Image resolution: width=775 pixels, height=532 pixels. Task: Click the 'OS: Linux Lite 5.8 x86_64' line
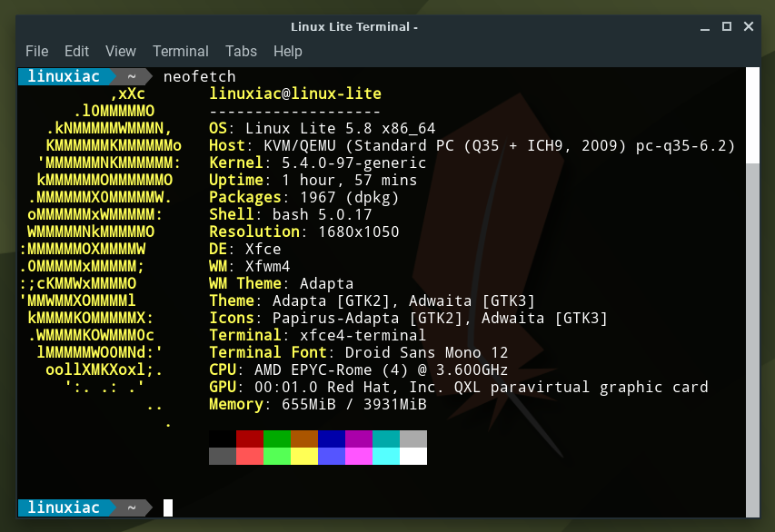coord(322,128)
